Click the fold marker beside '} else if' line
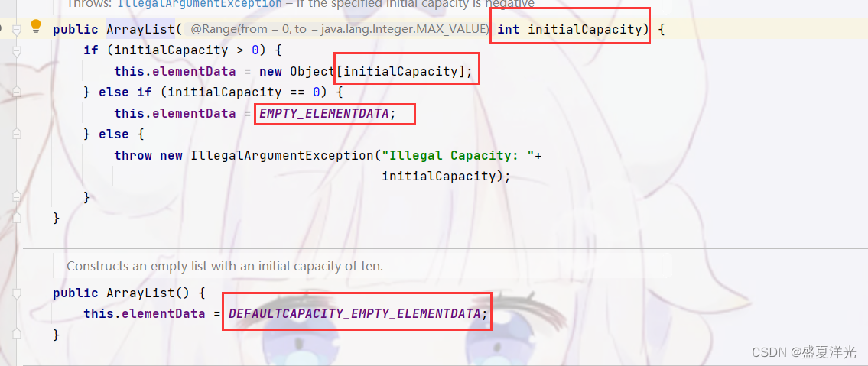This screenshot has width=868, height=366. coord(17,92)
